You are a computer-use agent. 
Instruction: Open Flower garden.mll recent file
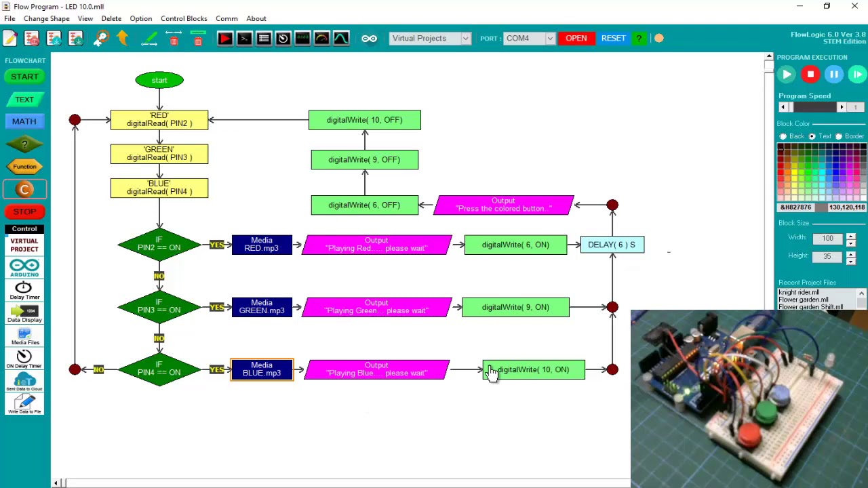804,300
